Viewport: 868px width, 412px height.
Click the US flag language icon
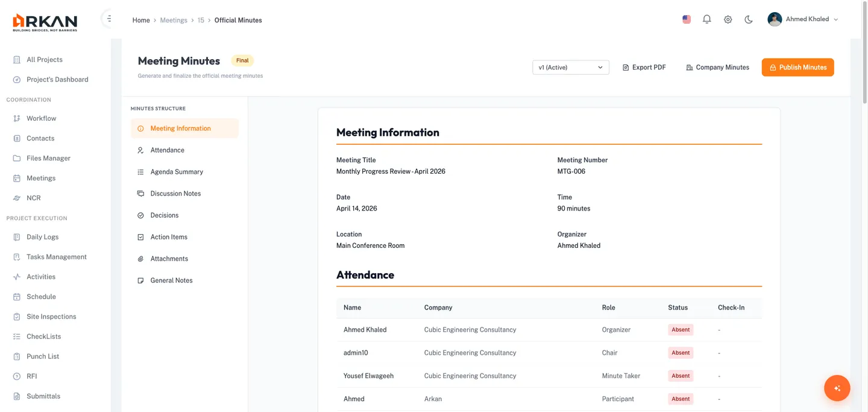[x=687, y=19]
